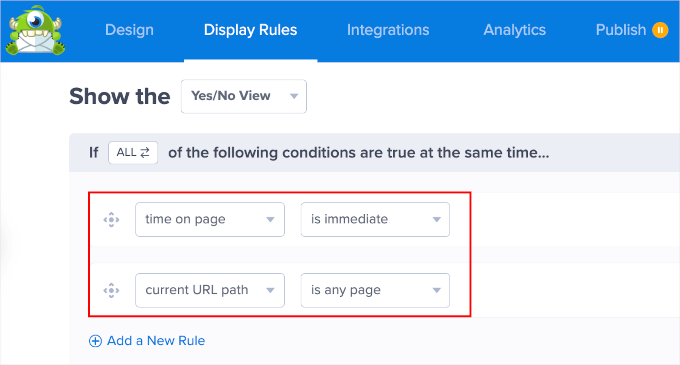The width and height of the screenshot is (680, 365).
Task: Click the arrow of is any page selector
Action: 437,290
